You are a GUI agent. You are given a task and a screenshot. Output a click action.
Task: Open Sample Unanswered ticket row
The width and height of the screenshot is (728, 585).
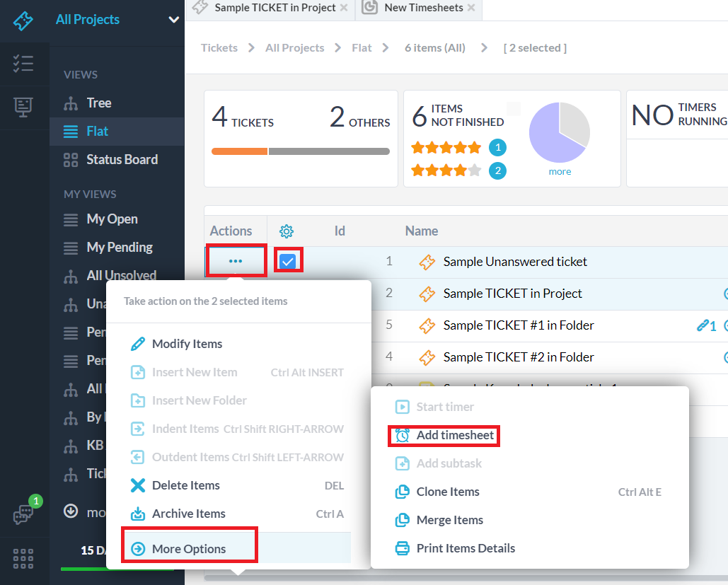click(515, 262)
